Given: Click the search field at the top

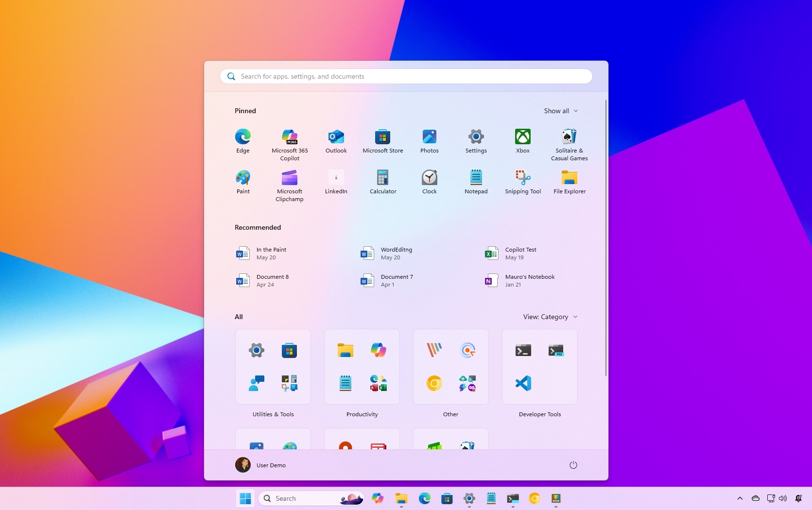Looking at the screenshot, I should click(x=406, y=76).
